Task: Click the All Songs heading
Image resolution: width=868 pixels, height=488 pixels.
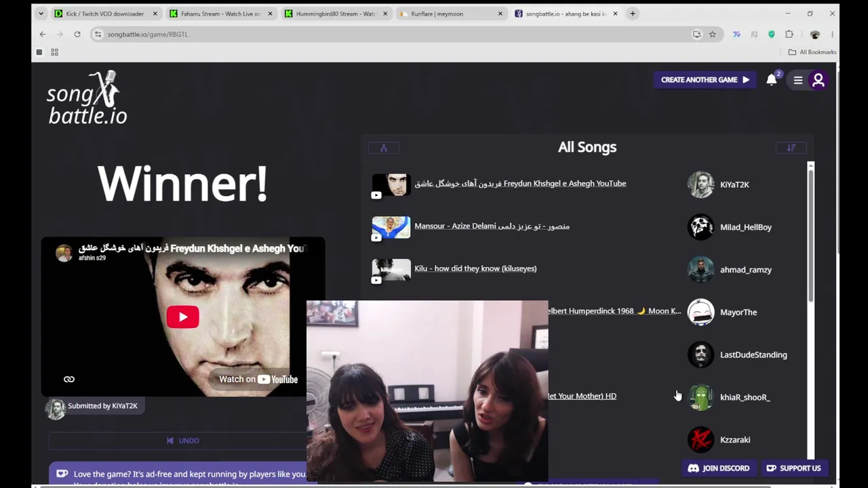Action: (587, 147)
